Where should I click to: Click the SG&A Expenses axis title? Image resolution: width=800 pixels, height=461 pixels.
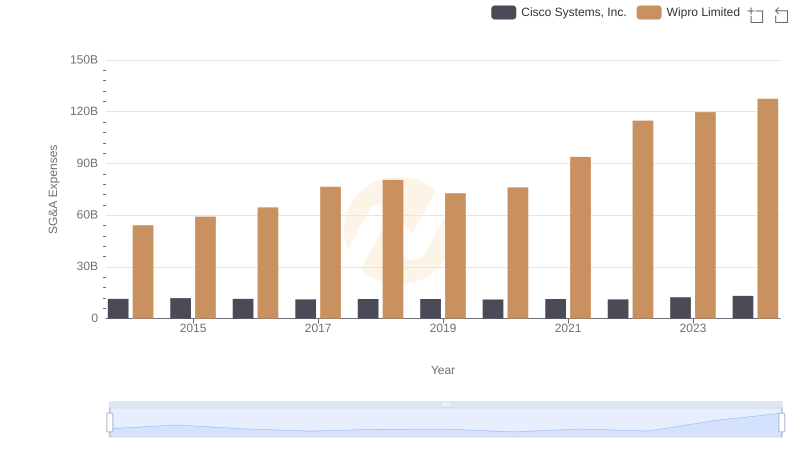(x=53, y=189)
